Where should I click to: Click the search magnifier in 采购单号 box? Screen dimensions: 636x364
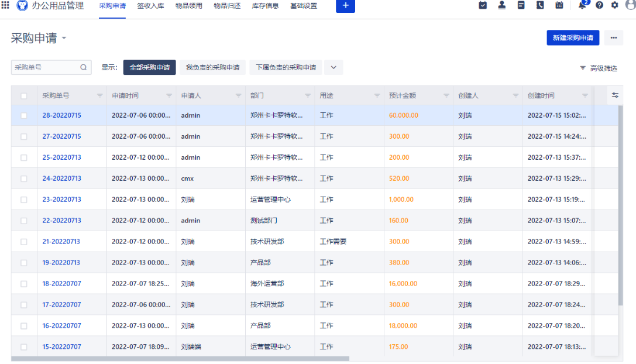pyautogui.click(x=84, y=67)
